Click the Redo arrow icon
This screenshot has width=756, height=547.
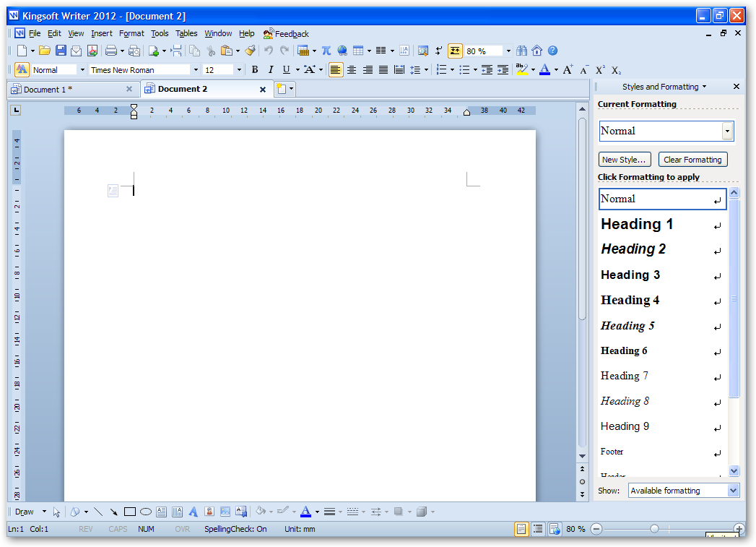(285, 50)
